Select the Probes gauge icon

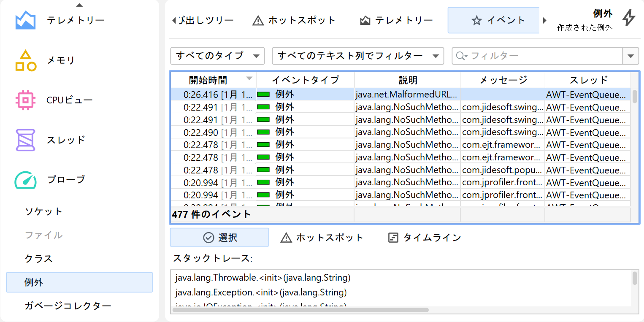point(25,180)
